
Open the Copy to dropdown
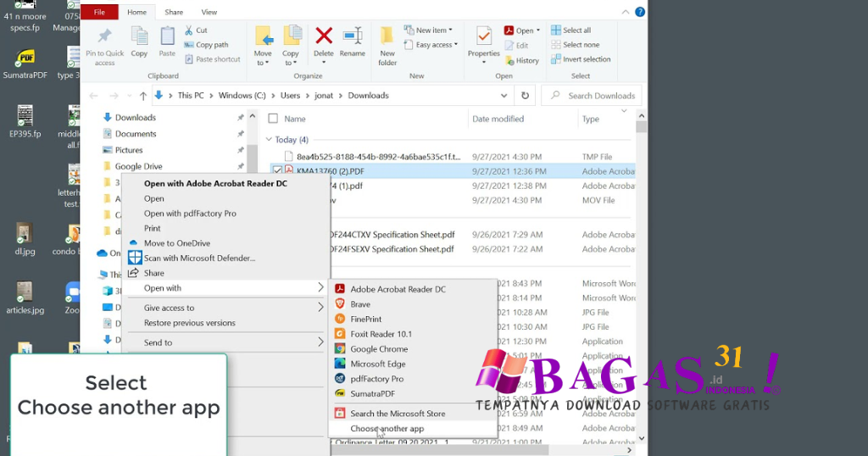coord(291,46)
